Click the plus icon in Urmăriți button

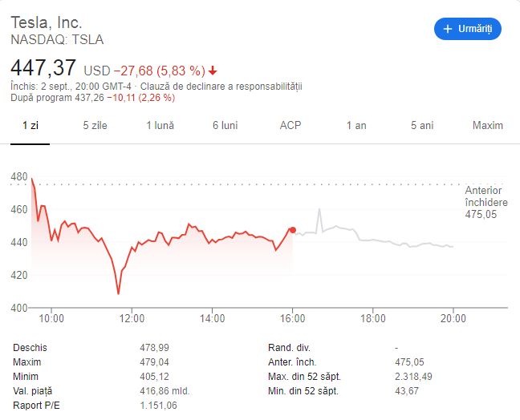[x=447, y=29]
